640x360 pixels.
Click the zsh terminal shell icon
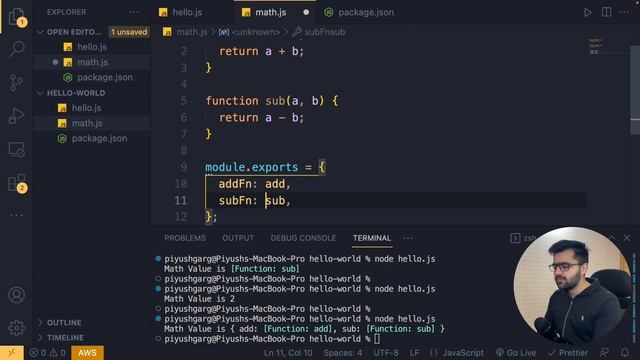(x=515, y=238)
